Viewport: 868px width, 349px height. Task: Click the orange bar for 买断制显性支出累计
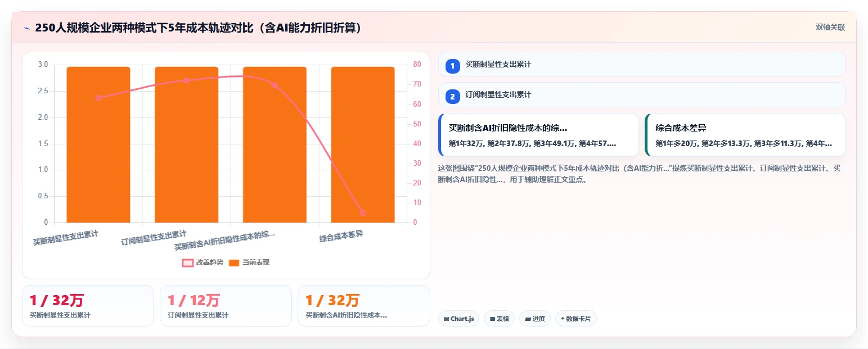click(x=98, y=144)
